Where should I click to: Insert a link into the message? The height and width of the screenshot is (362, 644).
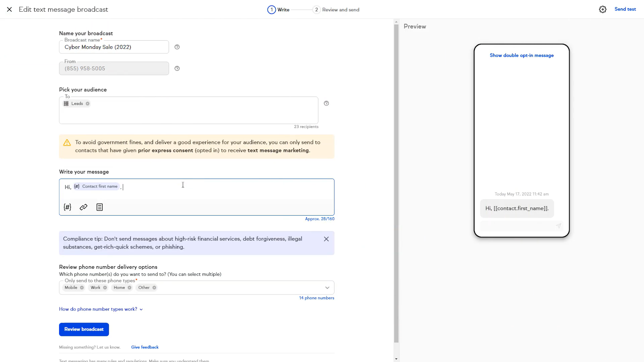83,207
